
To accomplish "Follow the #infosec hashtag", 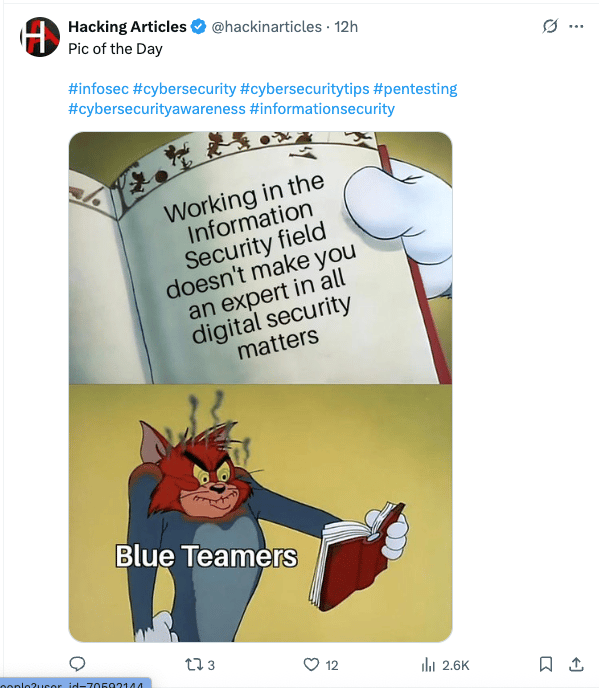I will 98,89.
